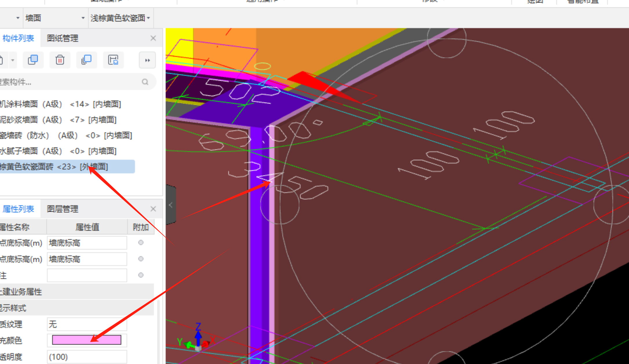629x364 pixels.
Task: Click the search magnifier icon
Action: coord(145,82)
